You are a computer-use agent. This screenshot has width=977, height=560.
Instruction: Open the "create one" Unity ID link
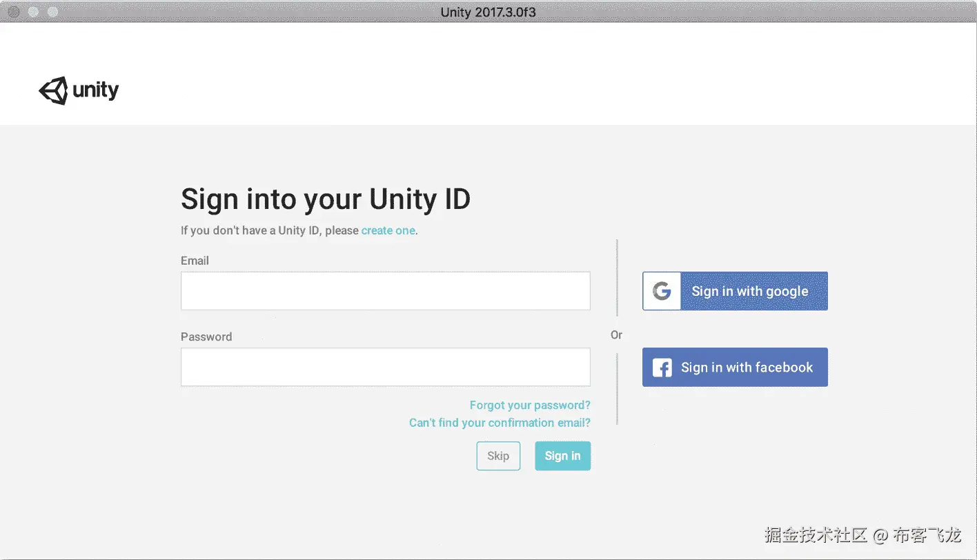[x=388, y=230]
